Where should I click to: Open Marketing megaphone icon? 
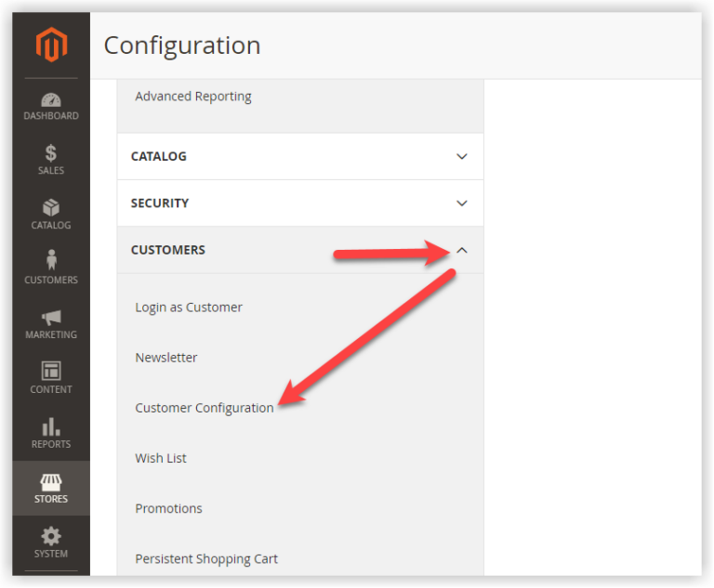[x=51, y=318]
